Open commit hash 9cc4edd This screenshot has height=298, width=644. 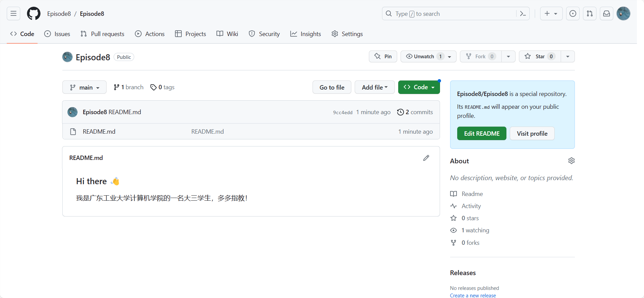pos(343,112)
